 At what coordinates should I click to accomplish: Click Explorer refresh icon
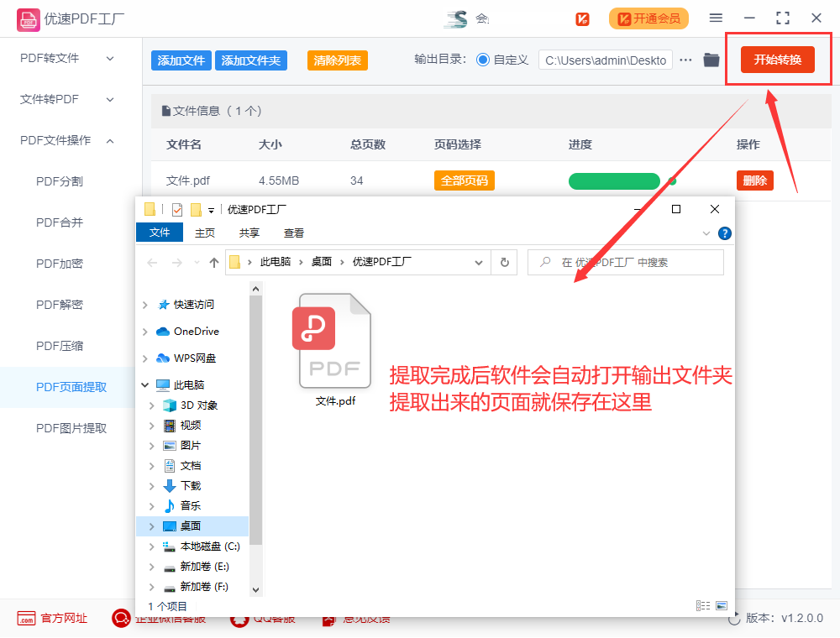(504, 262)
